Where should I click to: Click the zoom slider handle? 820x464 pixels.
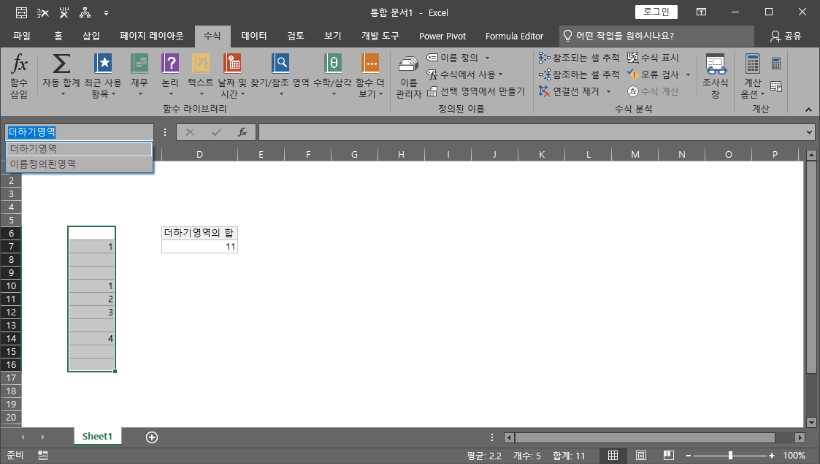click(x=731, y=456)
